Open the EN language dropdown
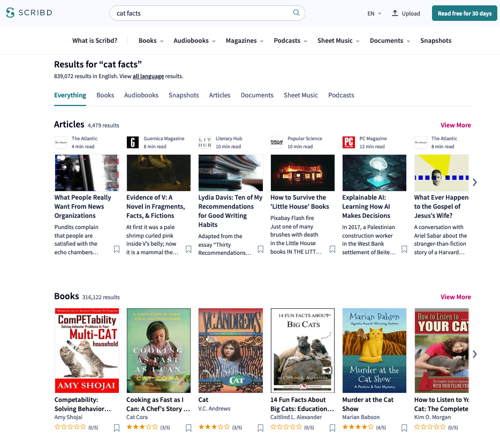The width and height of the screenshot is (500, 448). pos(374,13)
